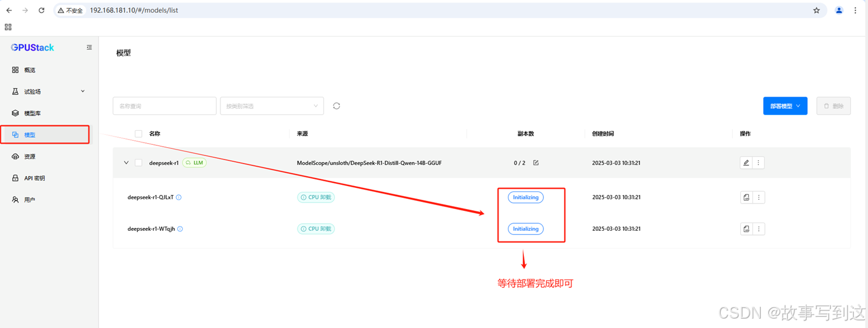Open browser profile avatar
Image resolution: width=868 pixels, height=328 pixels.
(x=839, y=10)
